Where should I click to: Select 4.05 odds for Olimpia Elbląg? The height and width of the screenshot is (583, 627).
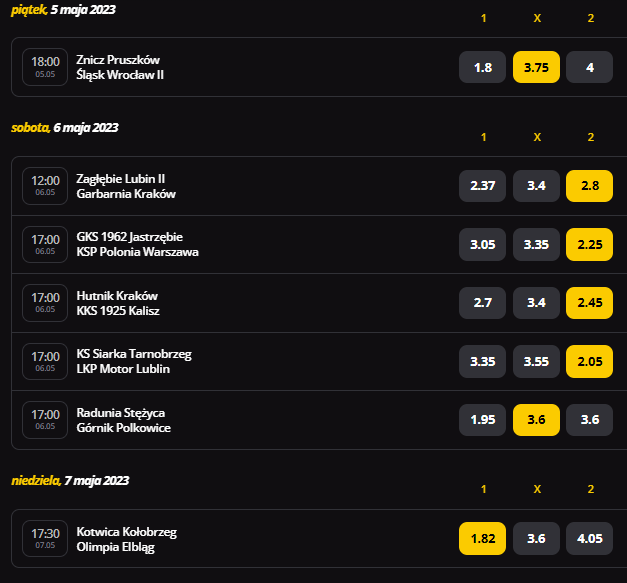[x=589, y=539]
